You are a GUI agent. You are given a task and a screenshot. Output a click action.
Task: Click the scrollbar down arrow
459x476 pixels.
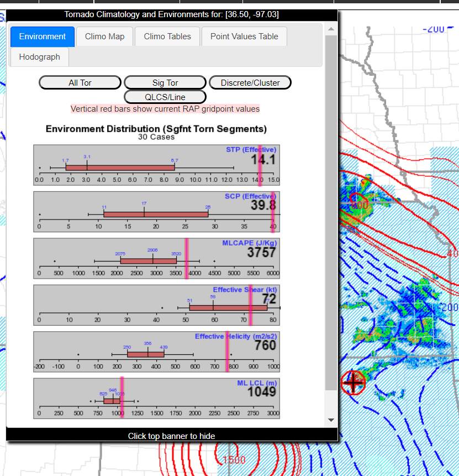click(x=331, y=420)
